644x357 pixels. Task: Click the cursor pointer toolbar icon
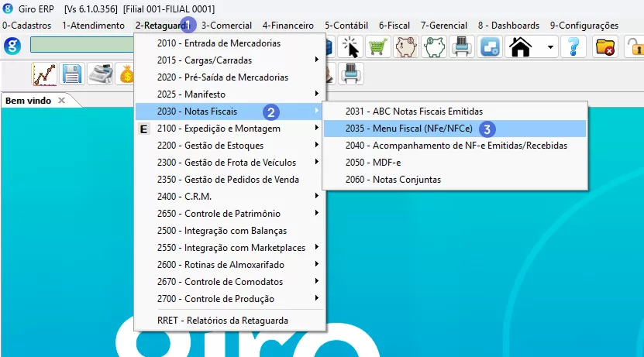(351, 47)
